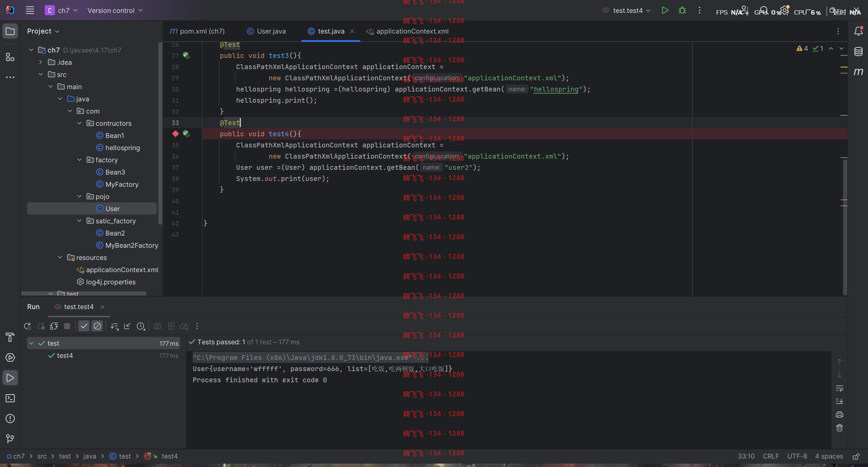
Task: Run test.test4 with the green play button
Action: [x=665, y=11]
